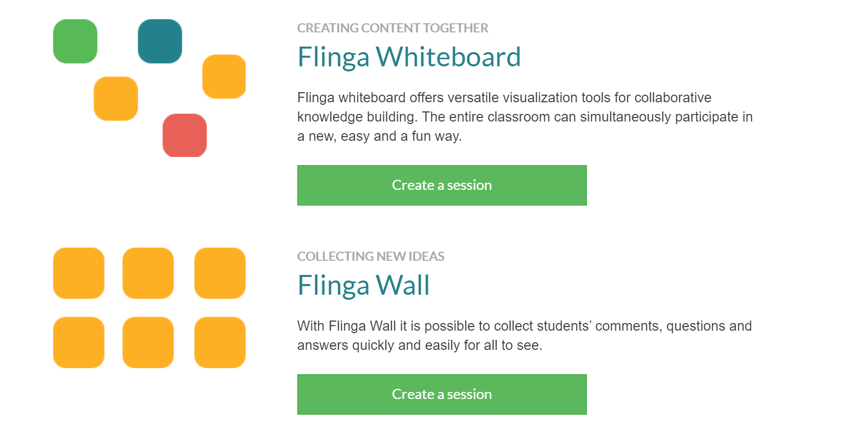Click the rightmost orange square of Whiteboard logo
The image size is (868, 439).
click(224, 76)
